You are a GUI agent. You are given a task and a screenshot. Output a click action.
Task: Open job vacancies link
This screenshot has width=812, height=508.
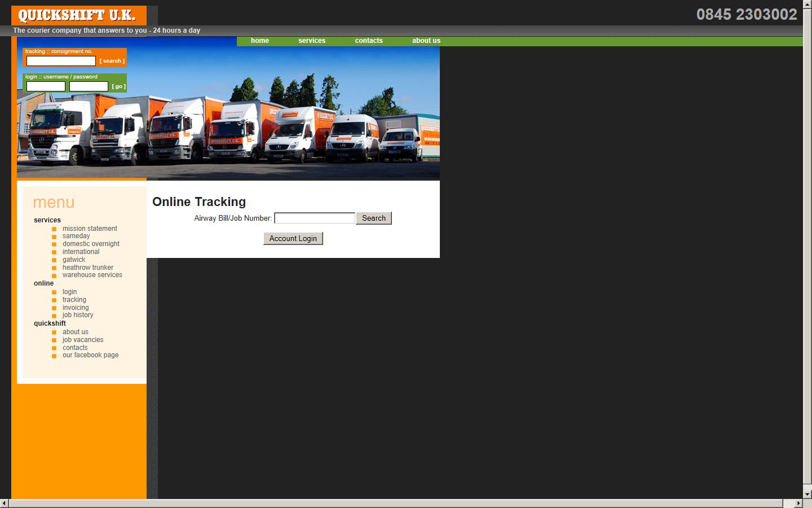[83, 340]
